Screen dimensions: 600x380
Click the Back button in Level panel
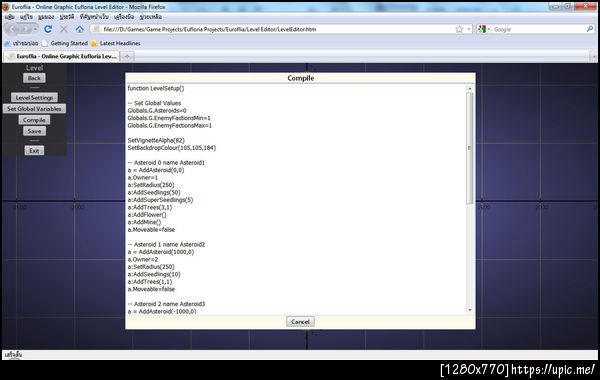coord(34,78)
